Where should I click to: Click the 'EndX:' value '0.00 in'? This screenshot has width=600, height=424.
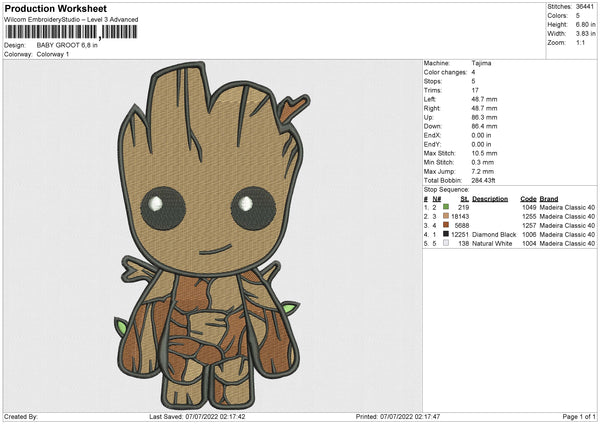pyautogui.click(x=481, y=135)
